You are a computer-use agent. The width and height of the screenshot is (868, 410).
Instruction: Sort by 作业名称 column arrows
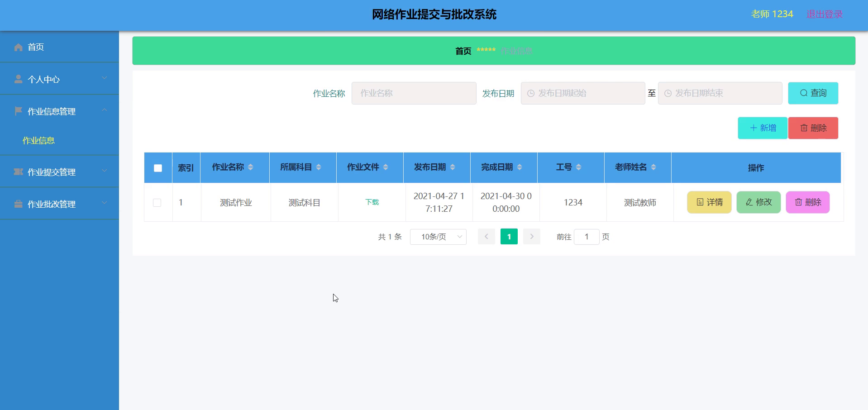tap(250, 167)
